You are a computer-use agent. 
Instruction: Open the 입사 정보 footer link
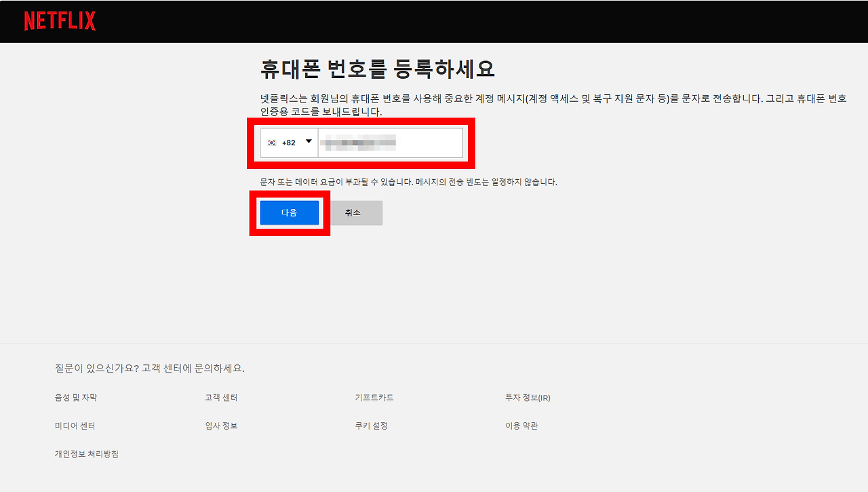pos(220,425)
